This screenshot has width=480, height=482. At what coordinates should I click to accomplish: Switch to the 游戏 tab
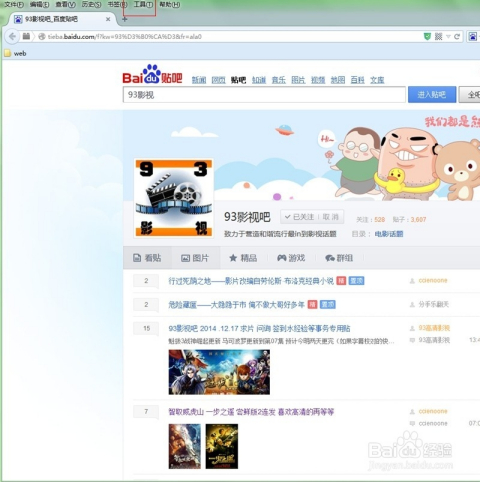tap(291, 258)
